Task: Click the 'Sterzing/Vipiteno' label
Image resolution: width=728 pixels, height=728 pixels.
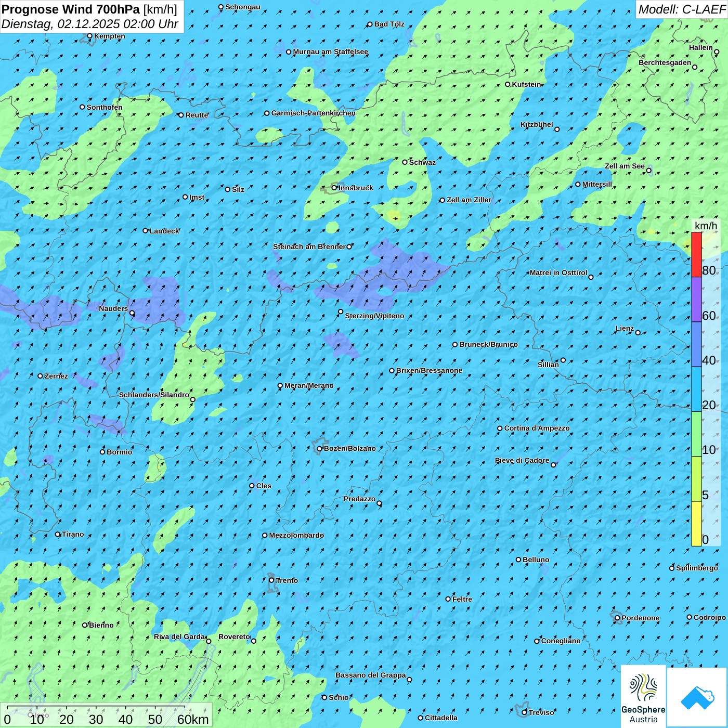Action: point(374,316)
